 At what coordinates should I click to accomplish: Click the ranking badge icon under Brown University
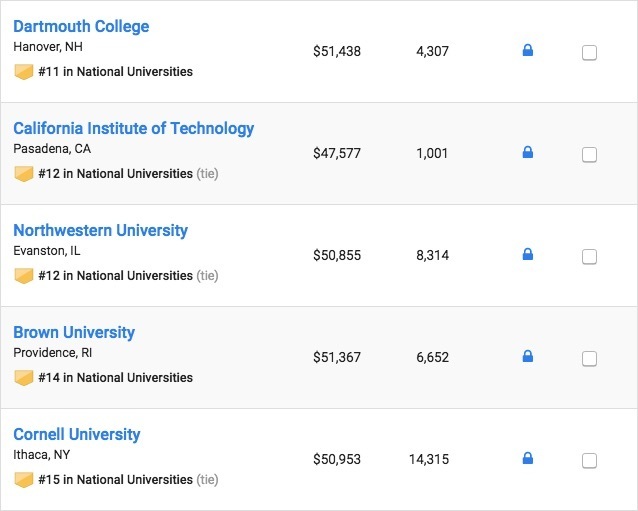click(x=24, y=378)
